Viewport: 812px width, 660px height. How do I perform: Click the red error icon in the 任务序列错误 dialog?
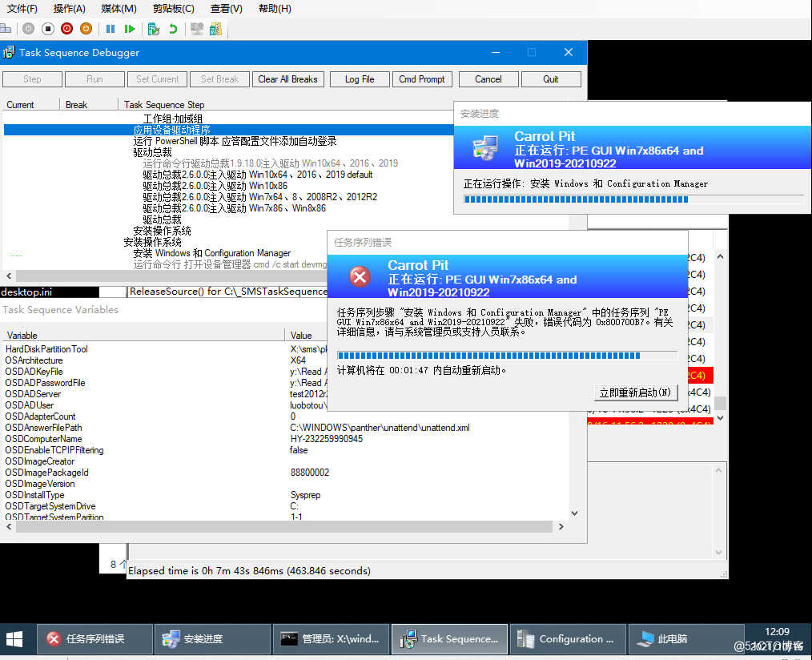point(360,276)
